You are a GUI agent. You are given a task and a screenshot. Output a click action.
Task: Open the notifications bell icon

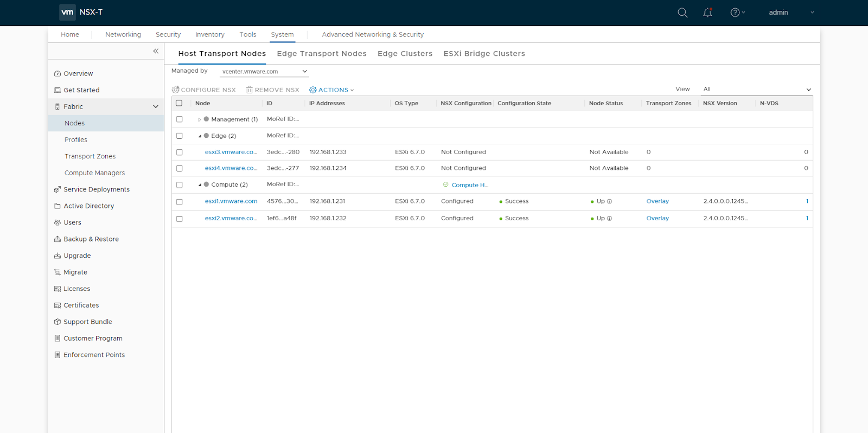click(x=707, y=12)
